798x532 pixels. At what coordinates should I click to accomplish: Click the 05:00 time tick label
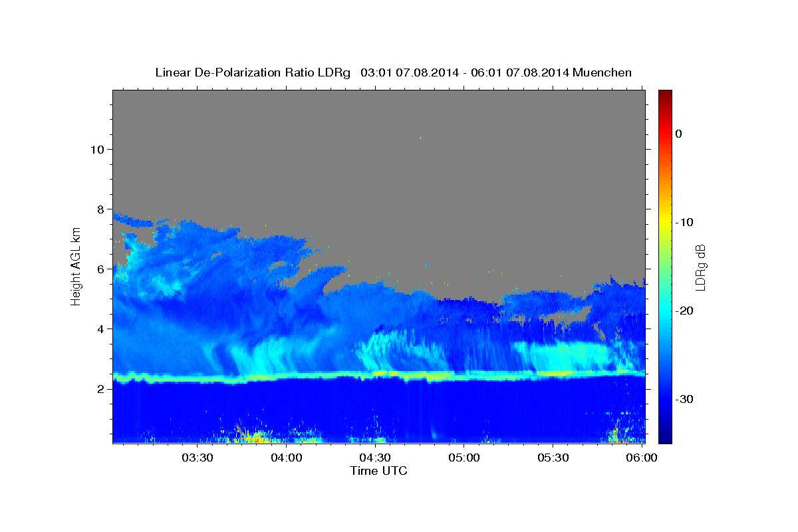(464, 458)
